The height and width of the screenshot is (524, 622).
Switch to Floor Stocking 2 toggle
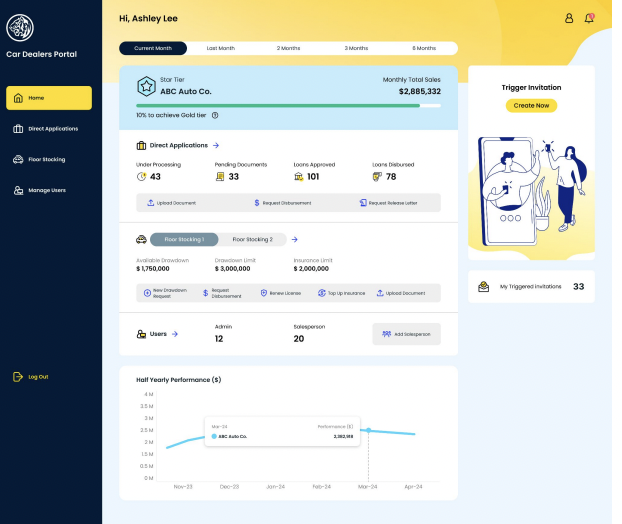tap(252, 239)
